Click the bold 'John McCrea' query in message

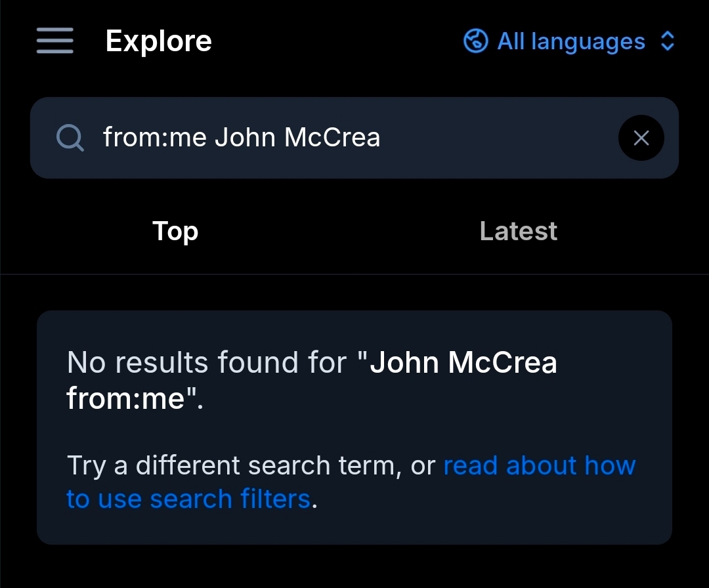(463, 362)
